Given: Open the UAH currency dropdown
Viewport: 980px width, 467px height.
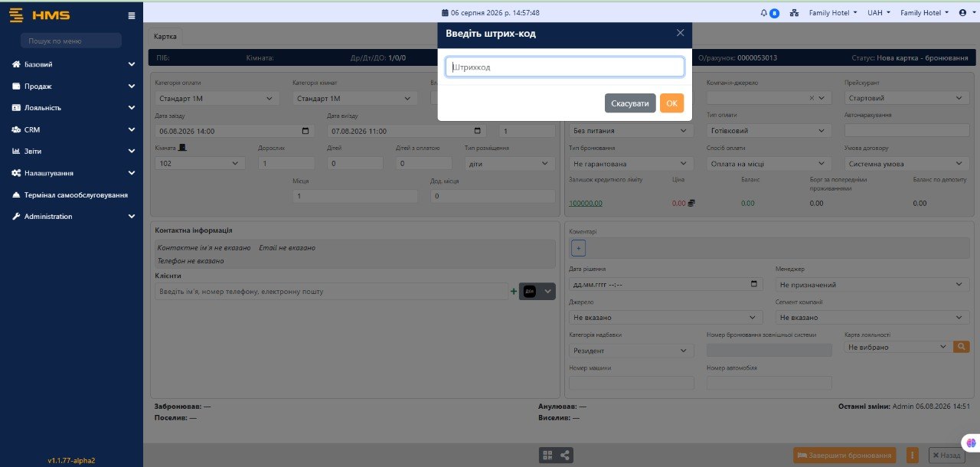Looking at the screenshot, I should pyautogui.click(x=879, y=13).
